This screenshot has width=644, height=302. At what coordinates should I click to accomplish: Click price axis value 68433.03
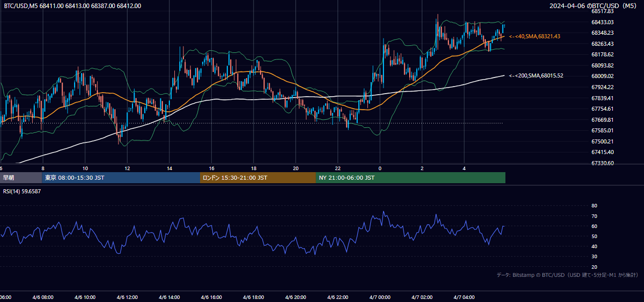pyautogui.click(x=602, y=22)
